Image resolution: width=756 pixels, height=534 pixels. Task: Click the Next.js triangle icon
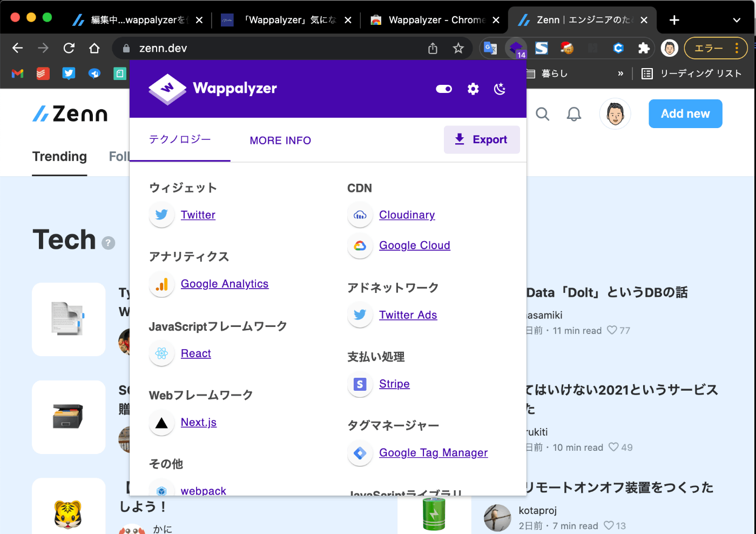pos(161,423)
